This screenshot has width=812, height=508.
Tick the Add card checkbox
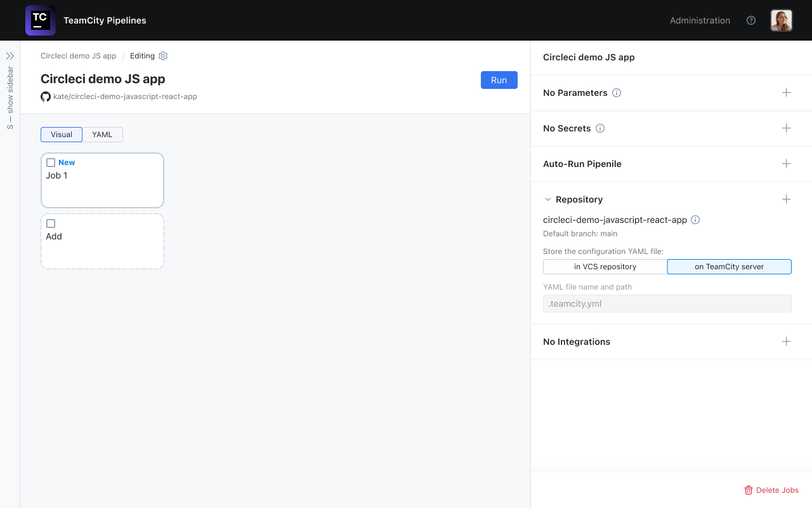click(51, 224)
